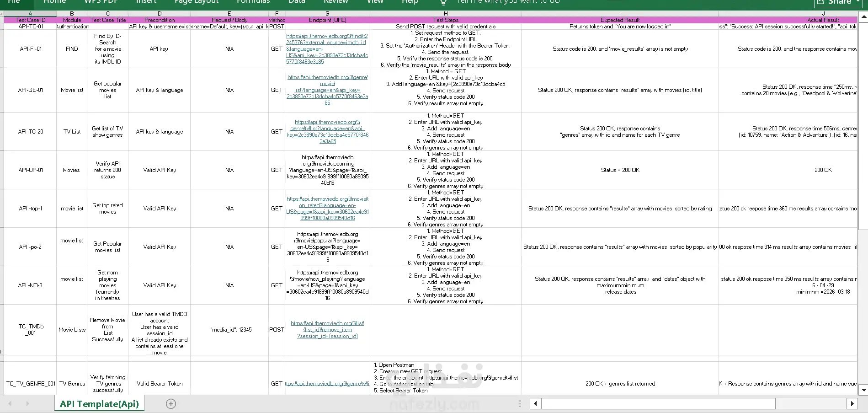Click horizontal scrollbar right arrow
This screenshot has width=868, height=413.
852,404
